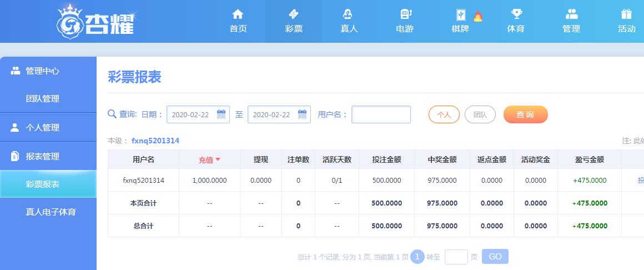Viewport: 644px width, 270px height.
Task: Select 彩票报表 in the sidebar
Action: (x=48, y=184)
